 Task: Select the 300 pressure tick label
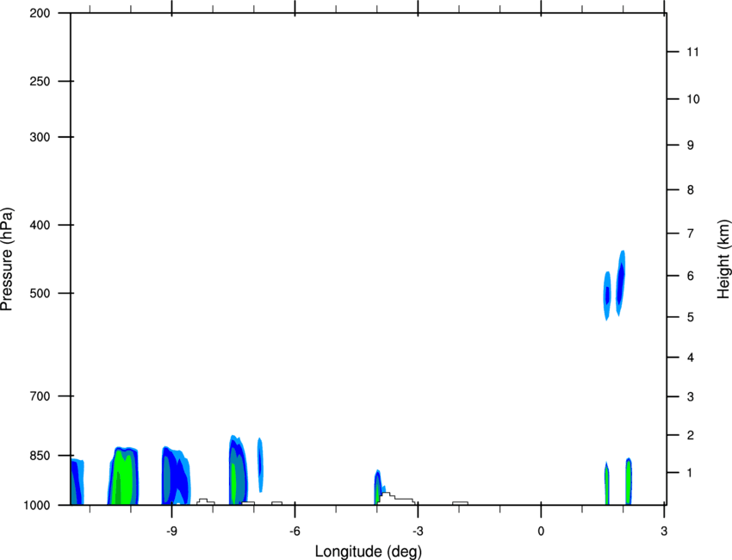pyautogui.click(x=40, y=137)
